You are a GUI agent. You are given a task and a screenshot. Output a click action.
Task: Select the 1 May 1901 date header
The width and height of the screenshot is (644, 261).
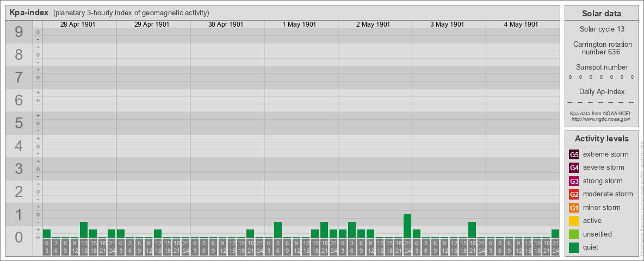pyautogui.click(x=299, y=24)
